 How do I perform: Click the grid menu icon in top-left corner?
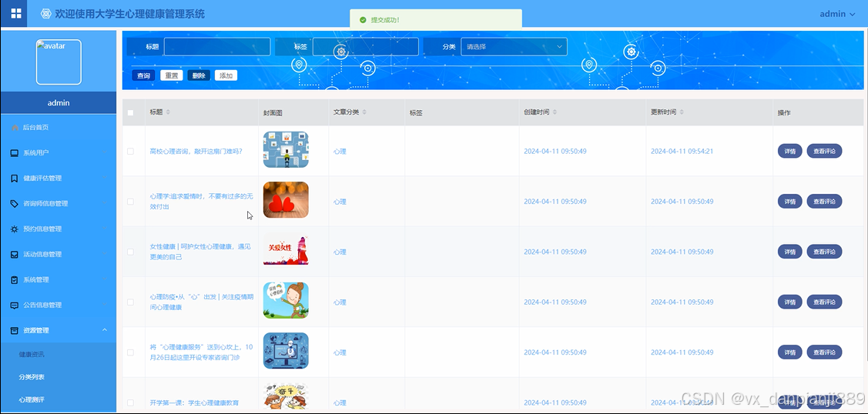coord(16,14)
